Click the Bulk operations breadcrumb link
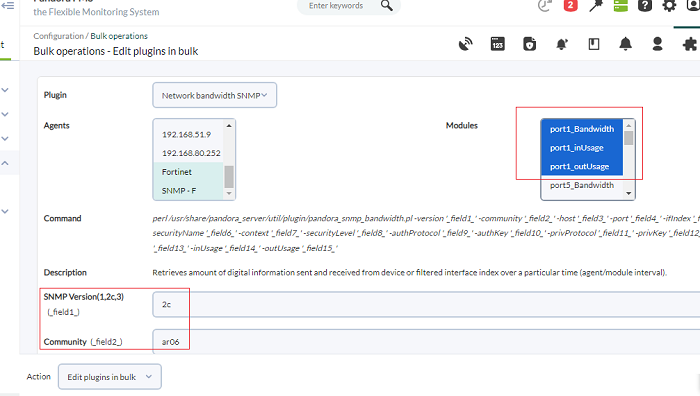The width and height of the screenshot is (700, 396). 119,36
